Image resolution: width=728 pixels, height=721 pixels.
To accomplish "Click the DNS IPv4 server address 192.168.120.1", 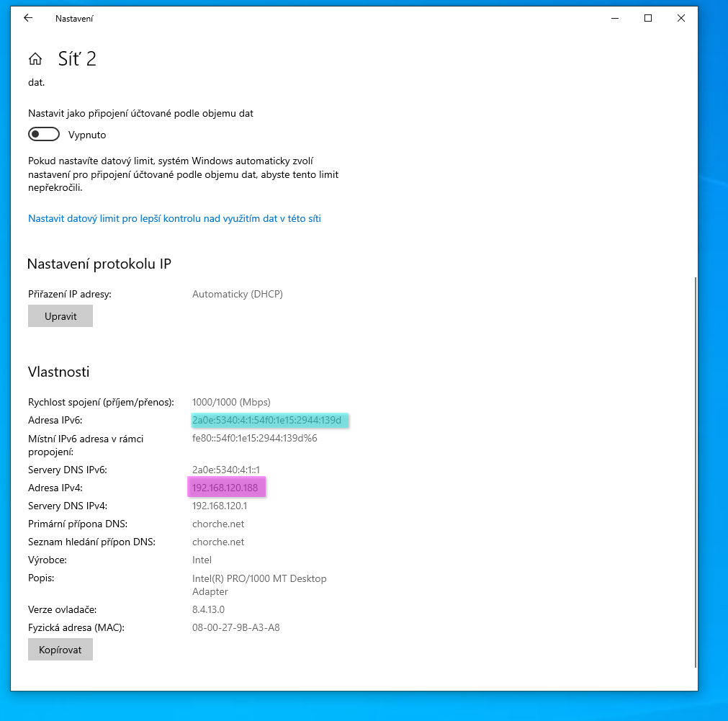I will 225,506.
